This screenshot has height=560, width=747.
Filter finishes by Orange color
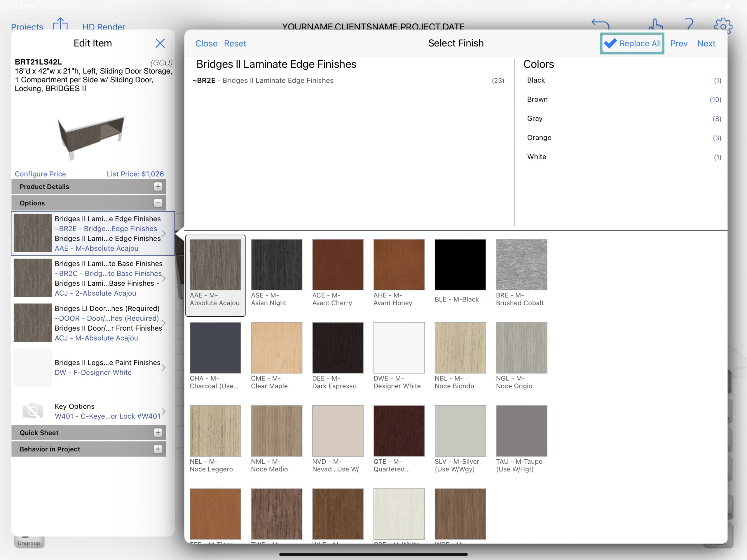tap(624, 138)
